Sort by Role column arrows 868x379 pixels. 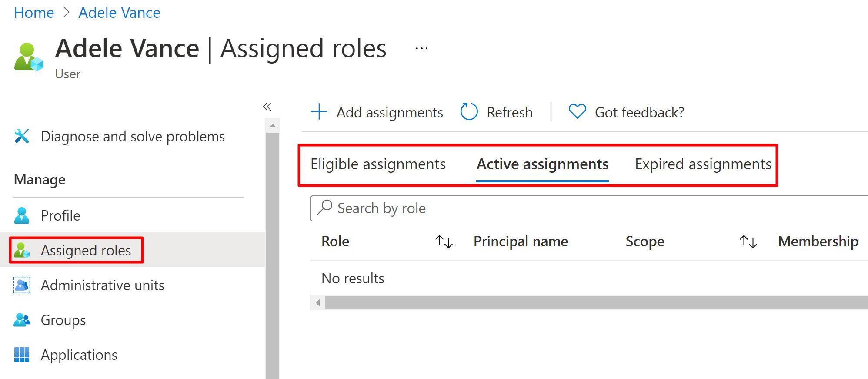444,241
